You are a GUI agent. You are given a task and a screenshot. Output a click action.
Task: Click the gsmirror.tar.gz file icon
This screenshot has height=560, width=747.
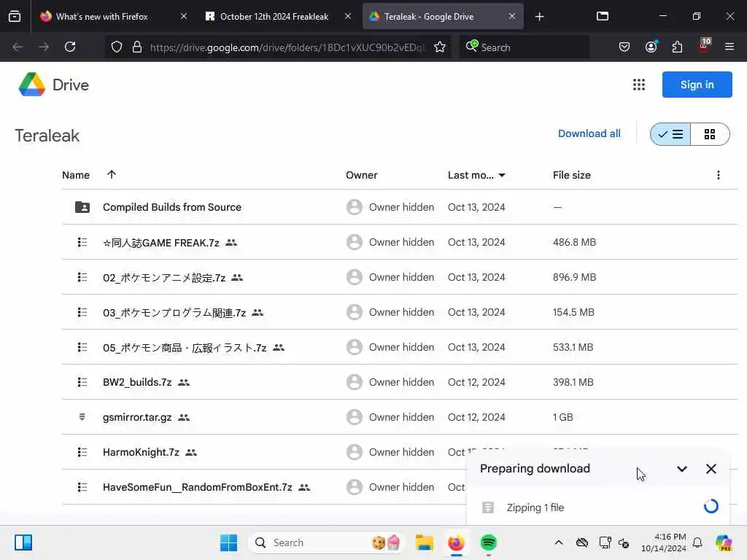pos(82,417)
